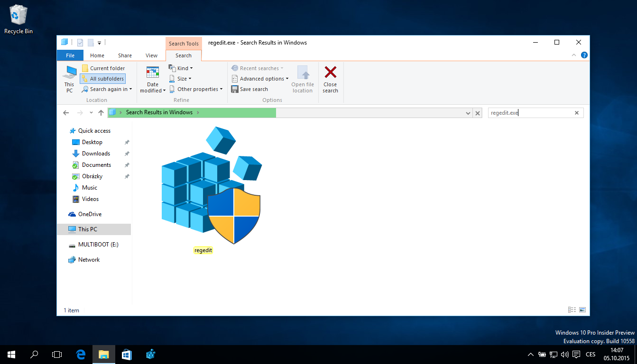The height and width of the screenshot is (364, 637).
Task: Open Date modified filter dropdown
Action: tap(153, 79)
